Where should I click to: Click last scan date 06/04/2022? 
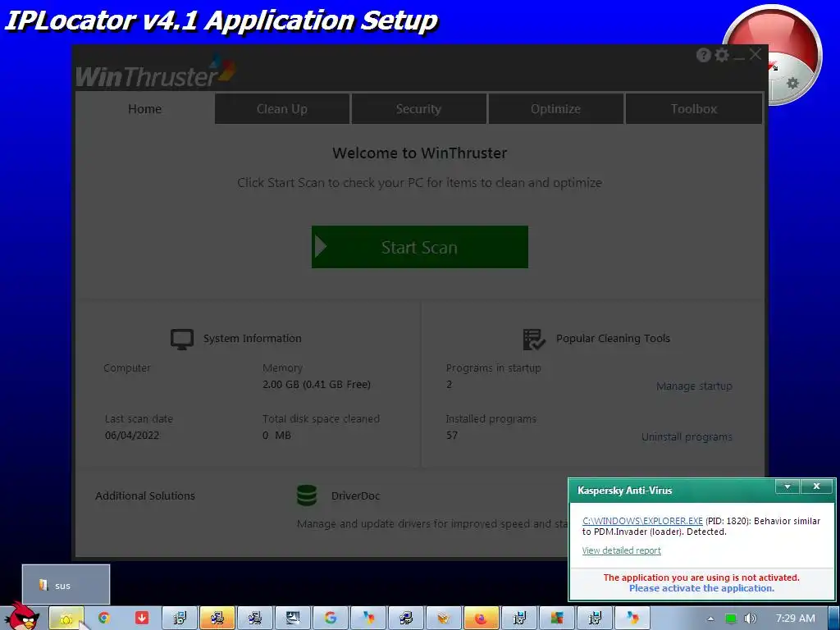[132, 435]
